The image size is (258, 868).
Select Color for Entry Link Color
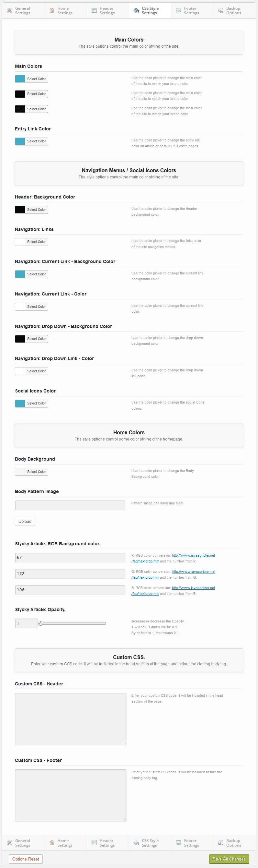coord(36,141)
